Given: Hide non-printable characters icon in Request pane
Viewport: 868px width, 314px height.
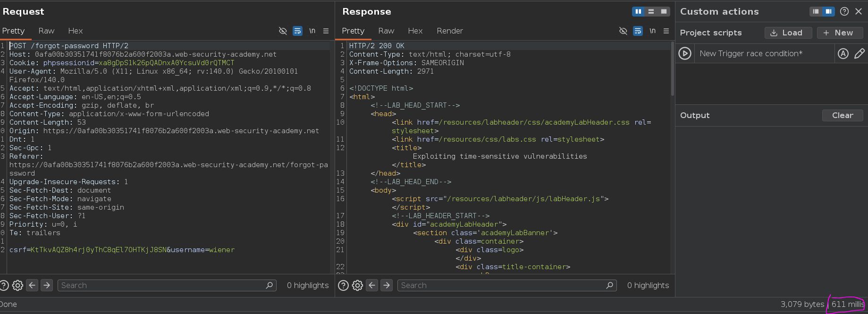Looking at the screenshot, I should point(283,31).
